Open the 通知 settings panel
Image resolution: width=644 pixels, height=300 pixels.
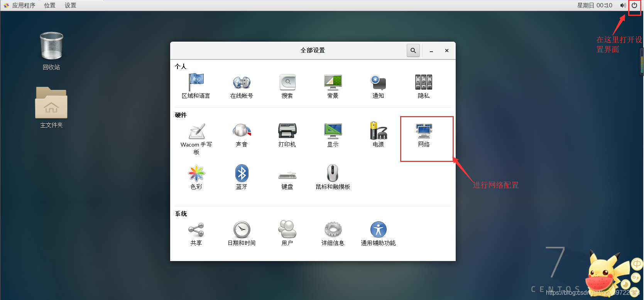pyautogui.click(x=378, y=86)
